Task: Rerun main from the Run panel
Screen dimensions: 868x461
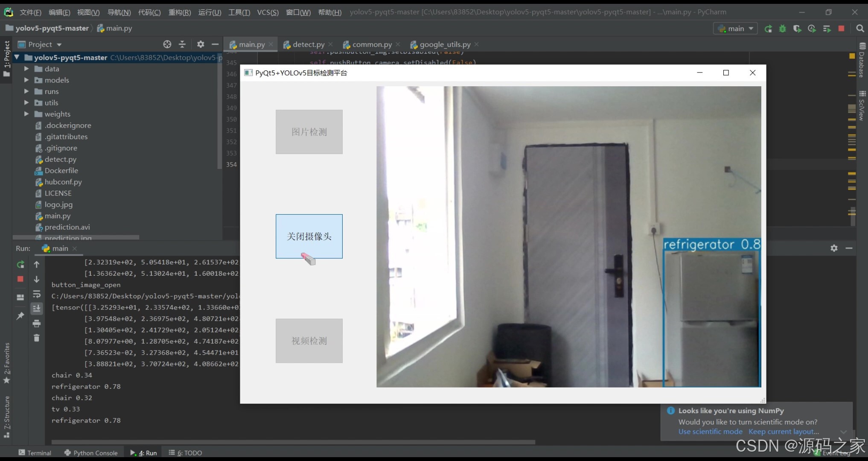Action: click(20, 265)
